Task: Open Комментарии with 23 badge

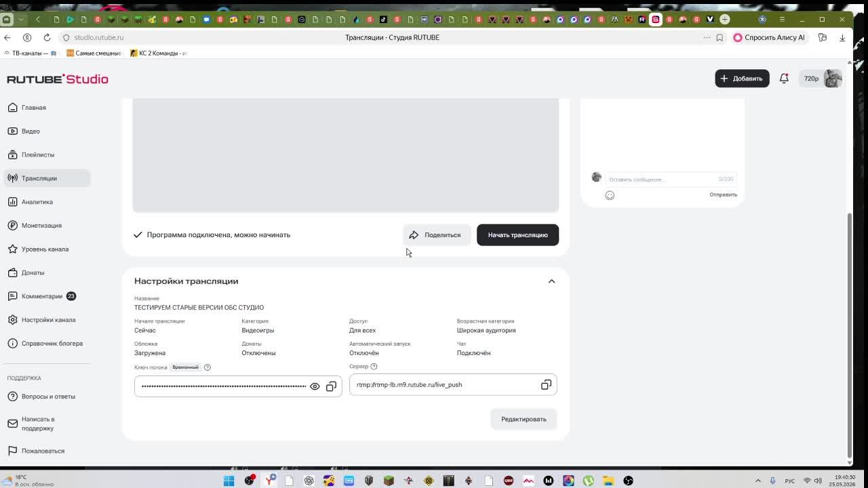Action: (x=47, y=296)
